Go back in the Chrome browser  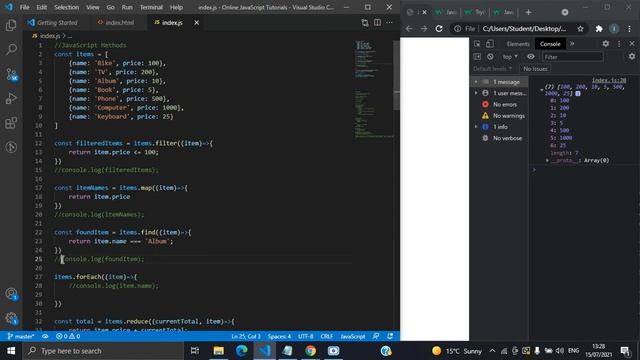coord(409,29)
